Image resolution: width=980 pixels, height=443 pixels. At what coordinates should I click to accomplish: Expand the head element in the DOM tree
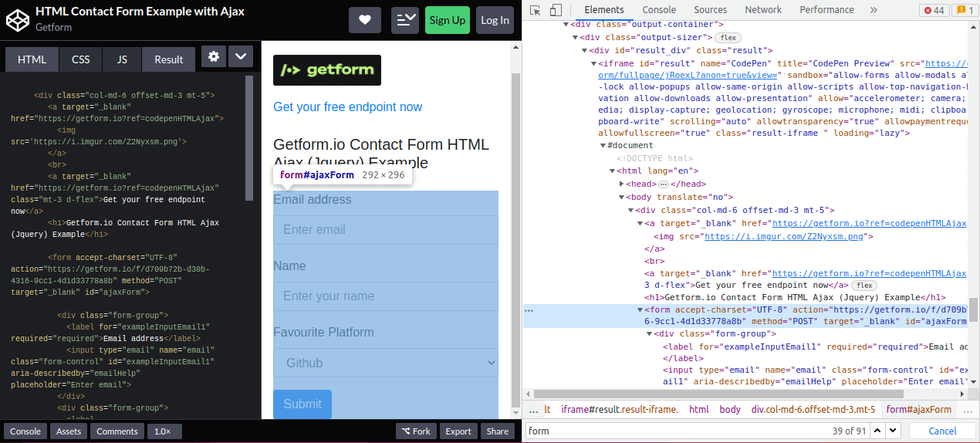(x=622, y=184)
